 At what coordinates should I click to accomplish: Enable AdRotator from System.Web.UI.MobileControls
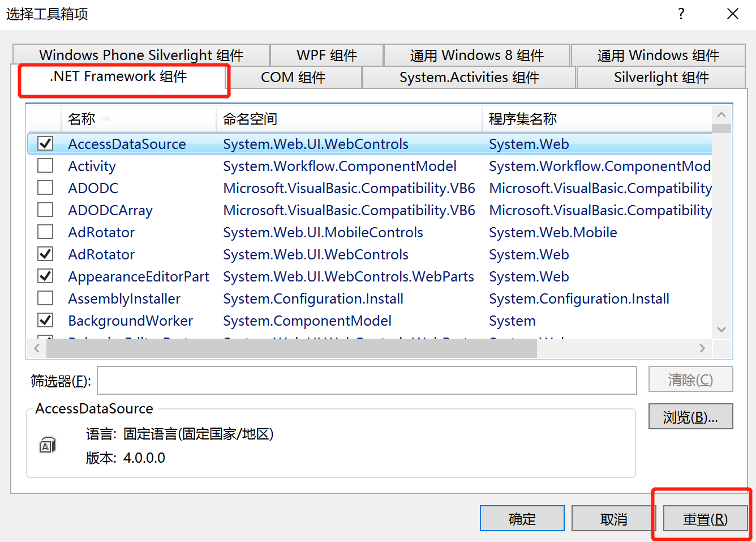click(x=45, y=232)
